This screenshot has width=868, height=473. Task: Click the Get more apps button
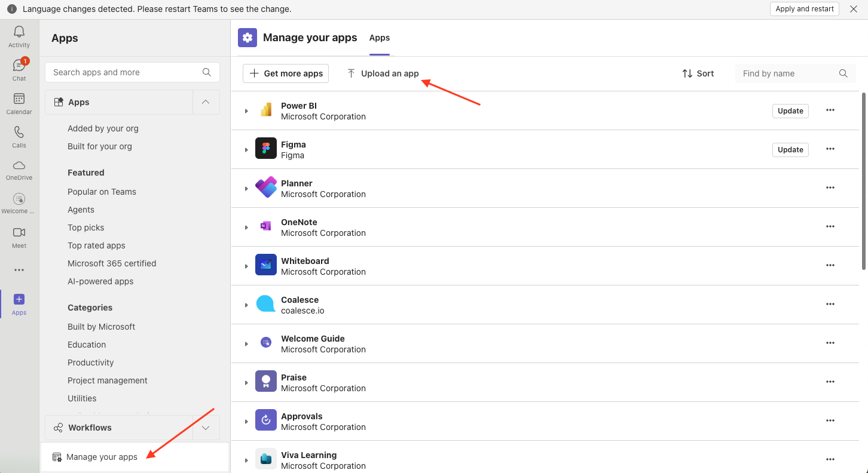coord(286,73)
